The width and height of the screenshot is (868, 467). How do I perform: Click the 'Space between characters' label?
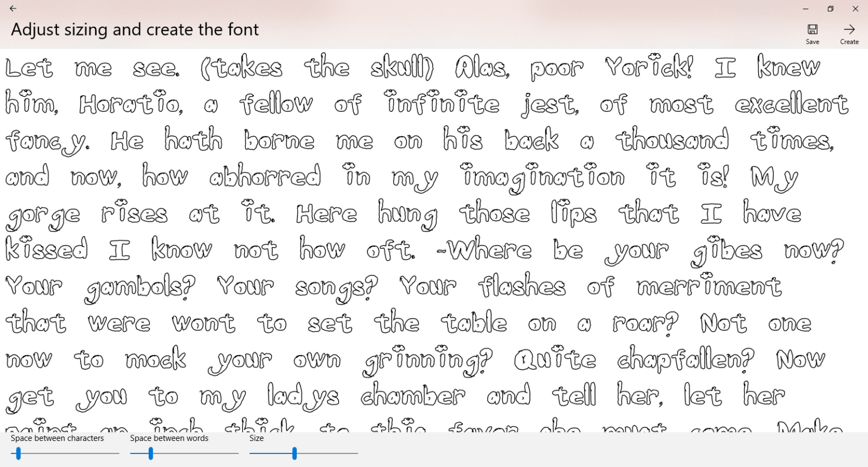pyautogui.click(x=57, y=438)
